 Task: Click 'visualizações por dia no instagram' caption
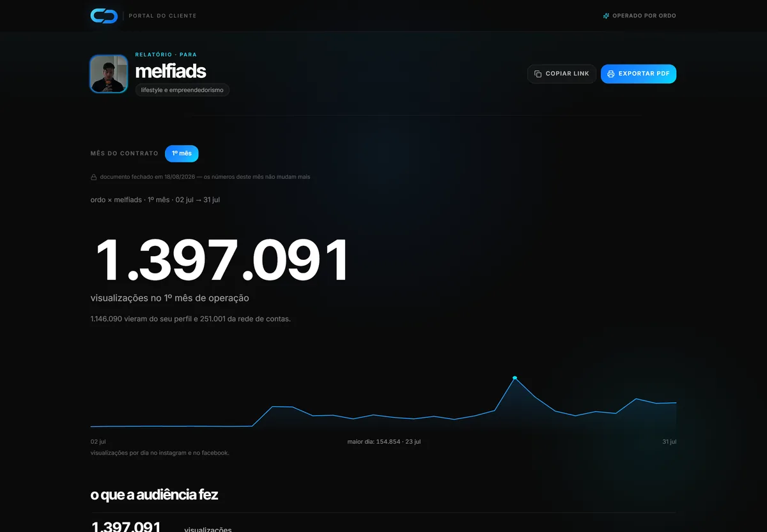tap(160, 453)
